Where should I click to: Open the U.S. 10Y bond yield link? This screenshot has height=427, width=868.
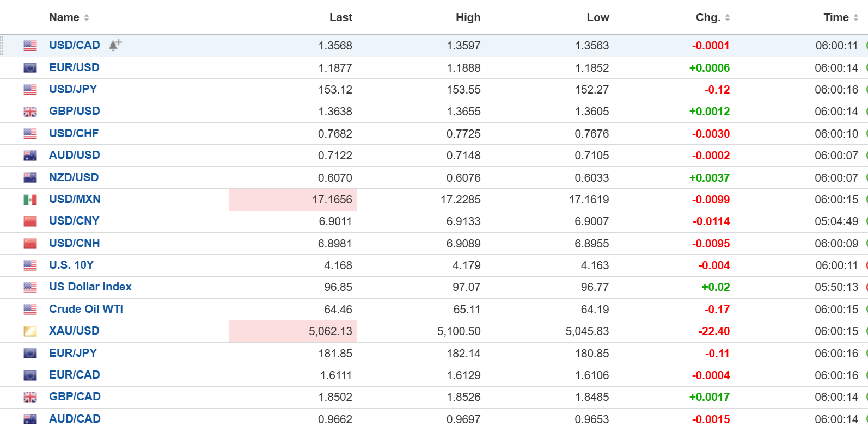tap(71, 265)
